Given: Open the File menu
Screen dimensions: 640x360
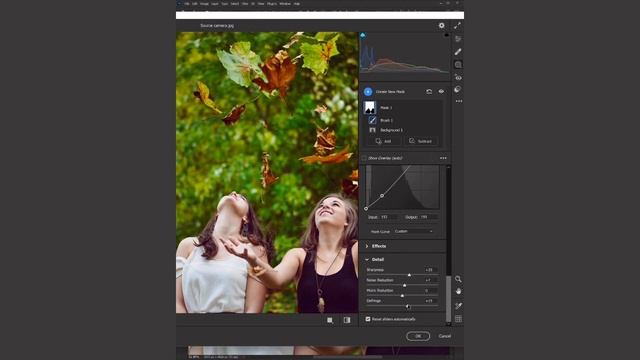Looking at the screenshot, I should [187, 4].
